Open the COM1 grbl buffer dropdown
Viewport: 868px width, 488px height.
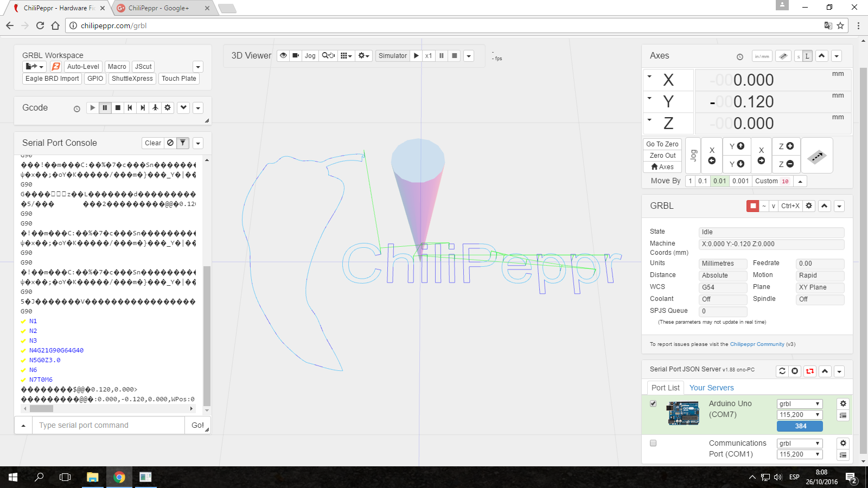tap(800, 444)
